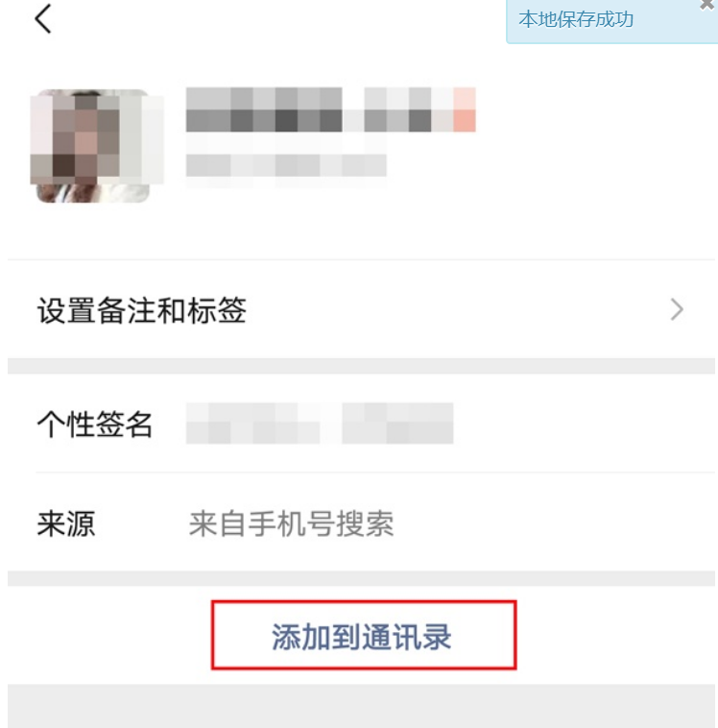Click the gray divider above 个性签名
718x728 pixels.
[361, 366]
